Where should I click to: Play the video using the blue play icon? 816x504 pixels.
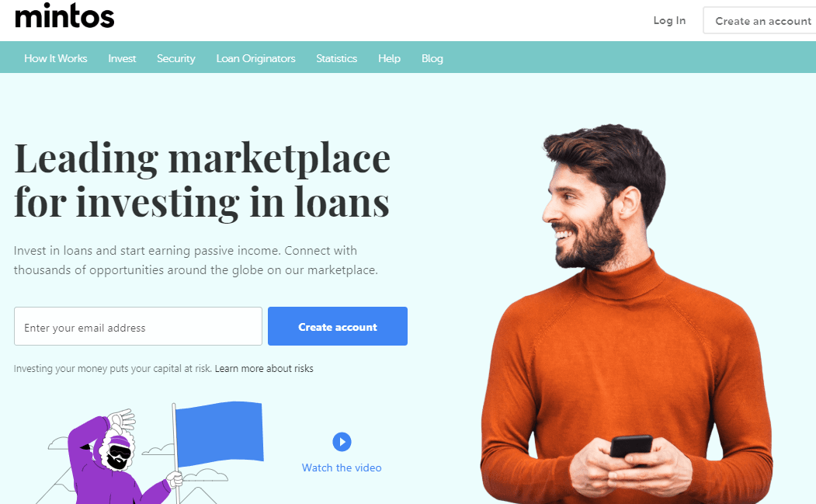[342, 442]
